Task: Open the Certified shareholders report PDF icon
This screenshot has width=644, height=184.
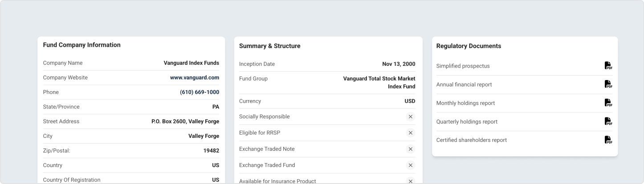Action: tap(608, 140)
